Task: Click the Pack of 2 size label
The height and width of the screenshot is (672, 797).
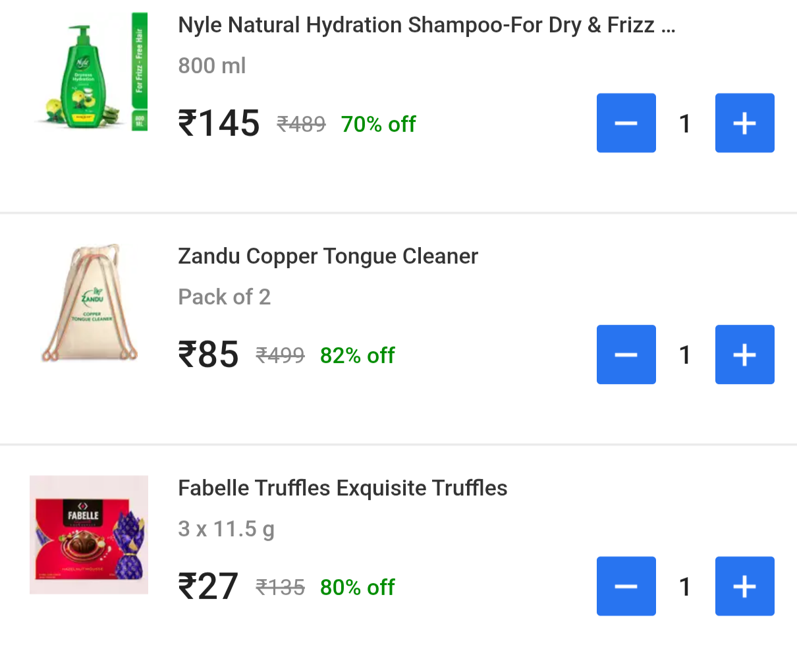Action: point(224,297)
